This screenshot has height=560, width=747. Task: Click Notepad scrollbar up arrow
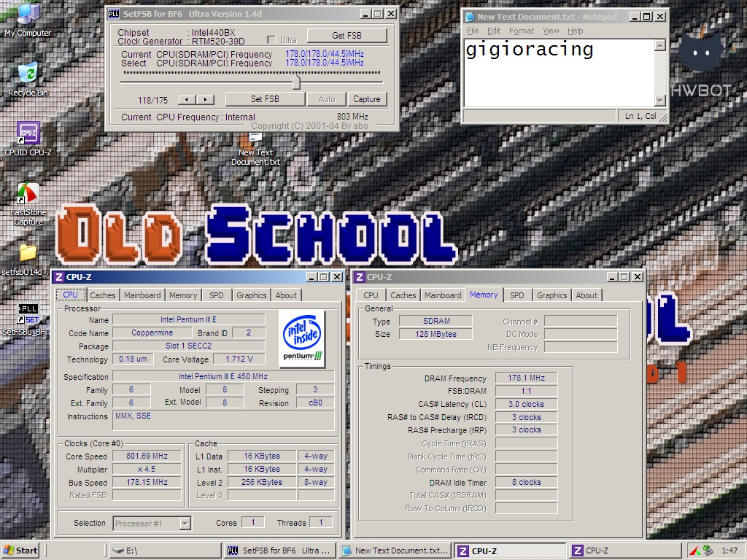point(659,45)
